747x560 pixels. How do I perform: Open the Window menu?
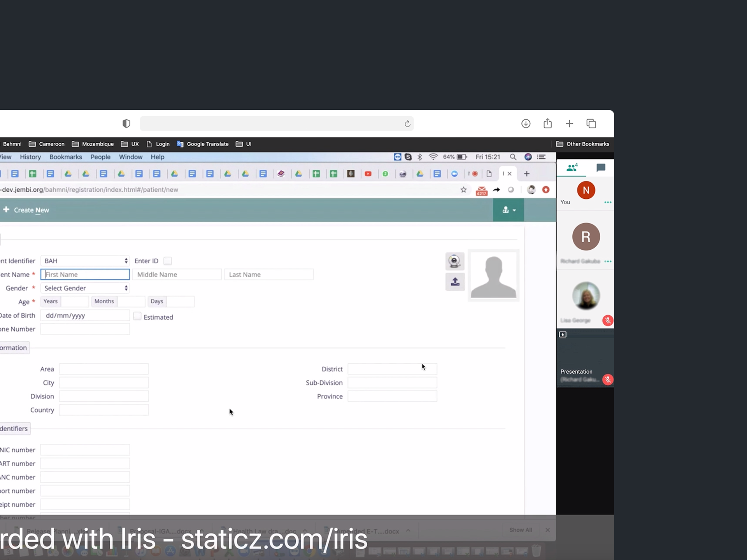[x=131, y=157]
